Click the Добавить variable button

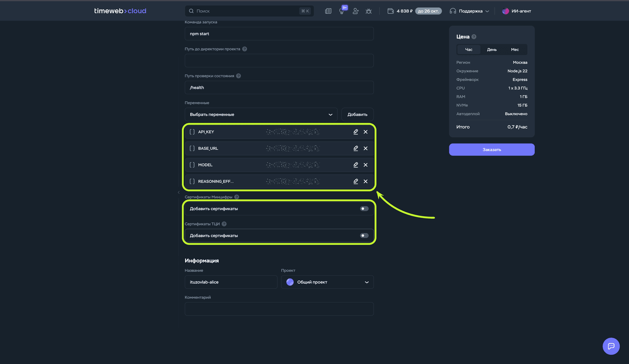point(357,114)
